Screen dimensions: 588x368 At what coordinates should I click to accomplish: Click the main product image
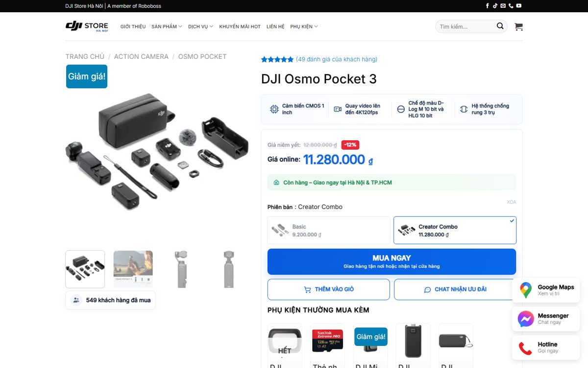(158, 153)
